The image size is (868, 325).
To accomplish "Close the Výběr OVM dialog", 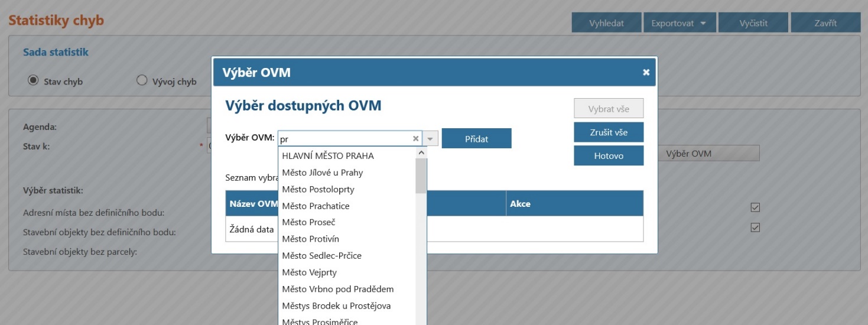I will [646, 72].
